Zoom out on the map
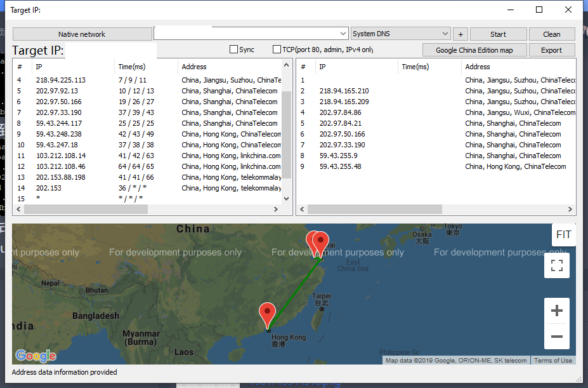The image size is (588, 388). 557,336
